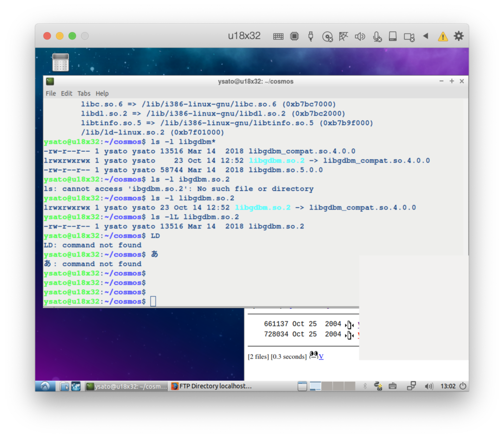
Task: Open the calculator icon on the desktop
Action: (61, 63)
